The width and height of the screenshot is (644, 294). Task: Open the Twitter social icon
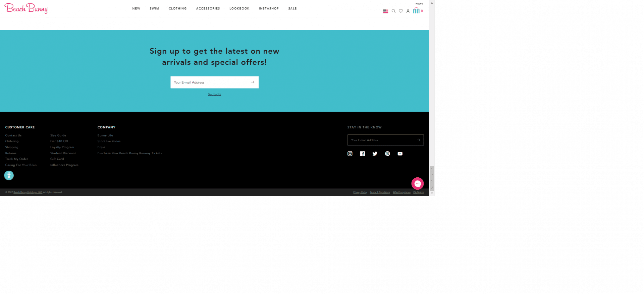click(375, 154)
